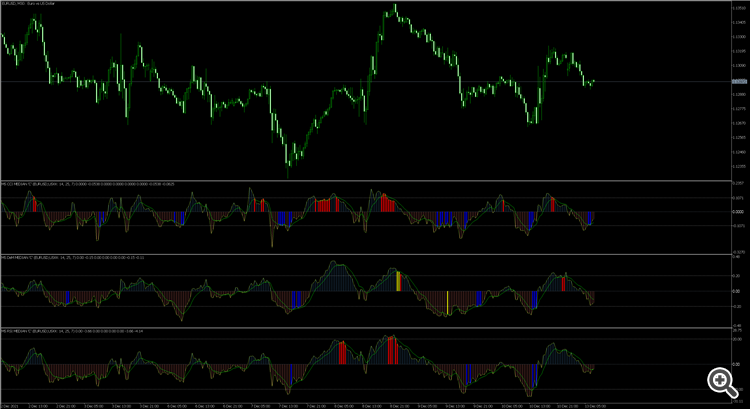Click the EURUSD chart title label

[x=29, y=3]
